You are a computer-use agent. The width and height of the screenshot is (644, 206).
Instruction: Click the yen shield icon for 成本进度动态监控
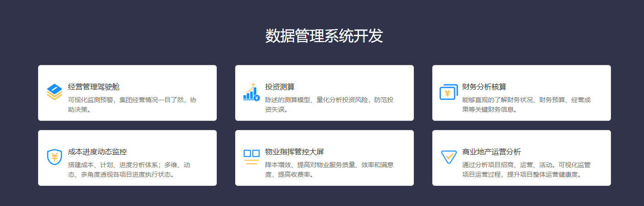pyautogui.click(x=54, y=157)
